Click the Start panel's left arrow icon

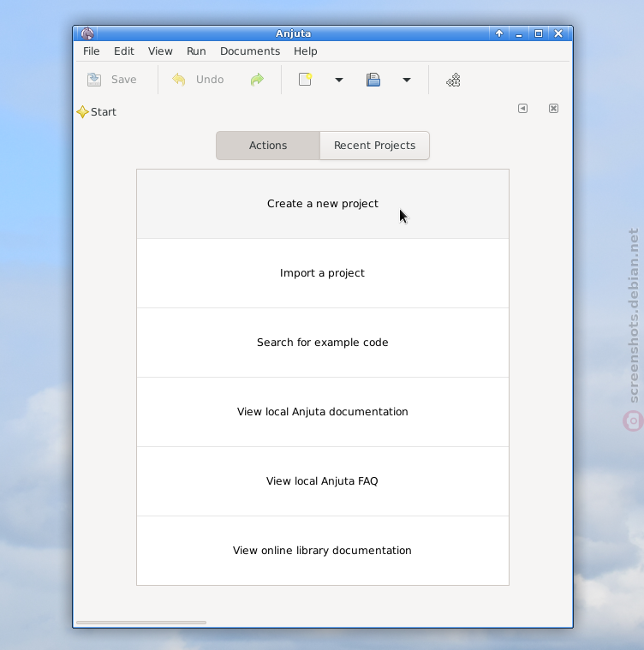click(x=522, y=108)
